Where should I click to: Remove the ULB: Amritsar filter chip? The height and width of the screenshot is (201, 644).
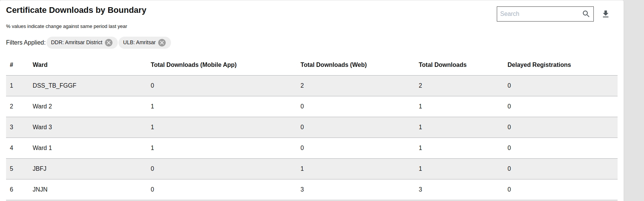[x=162, y=43]
